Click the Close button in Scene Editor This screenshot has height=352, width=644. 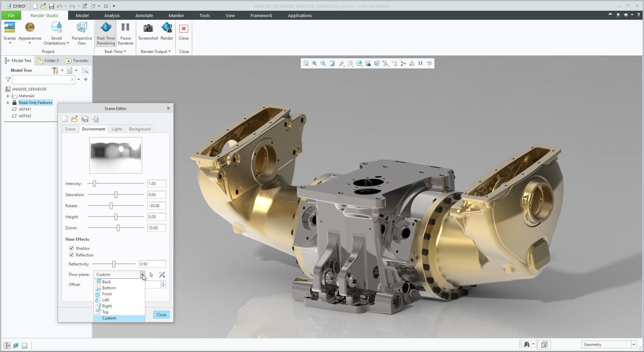[x=161, y=314]
